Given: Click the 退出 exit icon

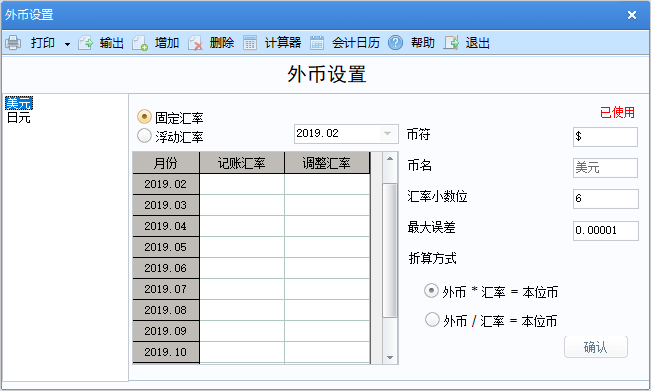Looking at the screenshot, I should pos(451,43).
